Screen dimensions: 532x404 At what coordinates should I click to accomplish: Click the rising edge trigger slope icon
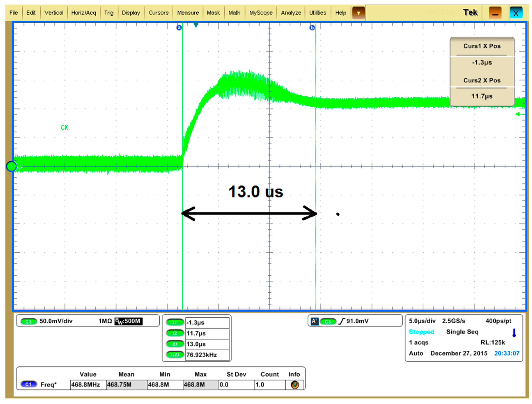point(342,321)
